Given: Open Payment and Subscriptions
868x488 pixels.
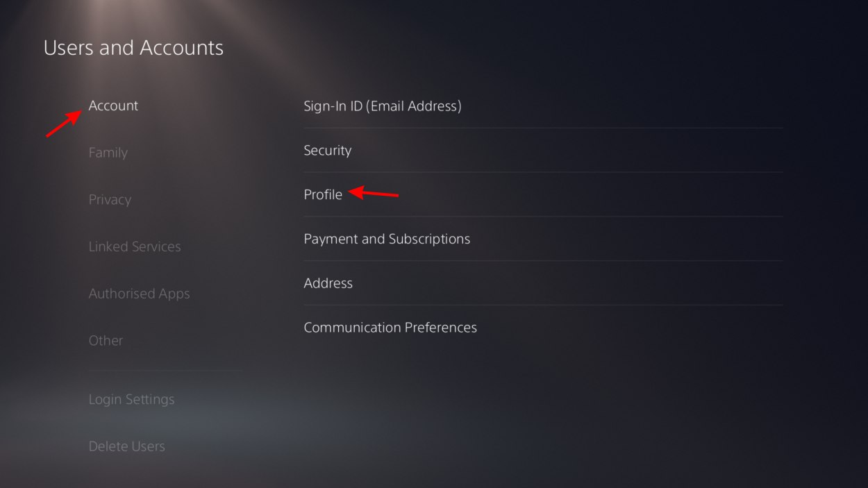Looking at the screenshot, I should coord(387,239).
